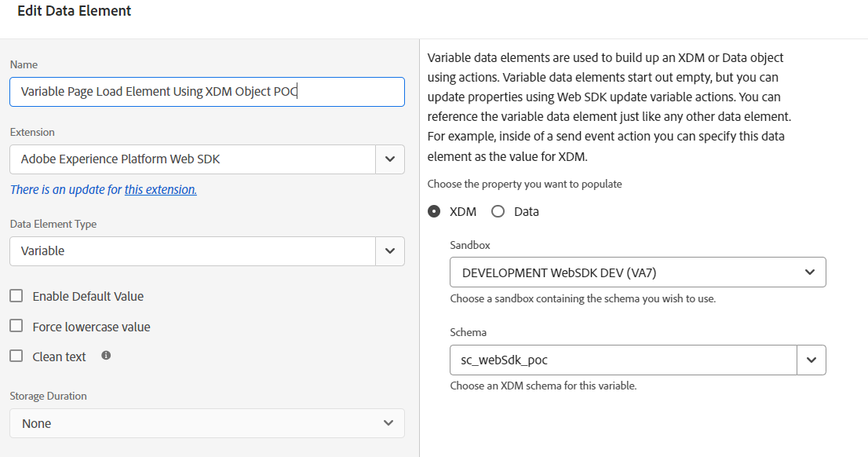Open the Storage Duration dropdown showing None
The image size is (868, 457).
pos(196,423)
